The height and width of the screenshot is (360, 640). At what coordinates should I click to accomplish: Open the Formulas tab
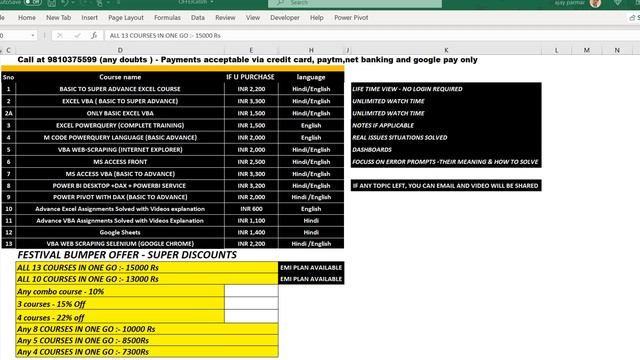click(167, 18)
